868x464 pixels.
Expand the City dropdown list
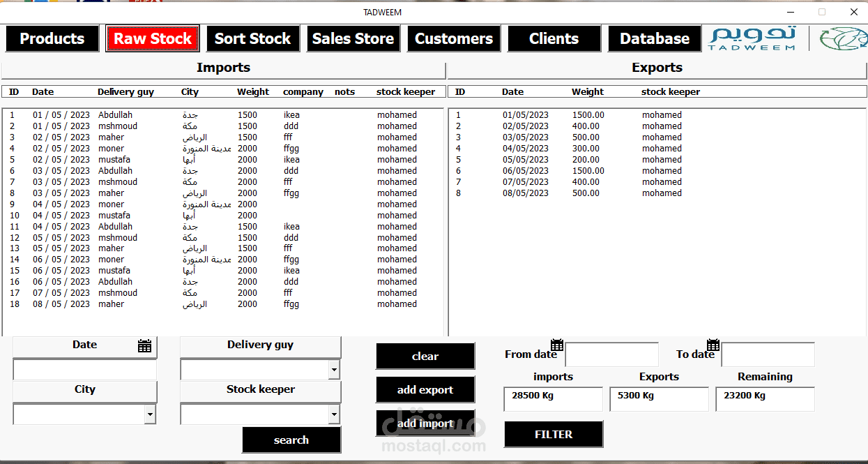click(x=150, y=414)
